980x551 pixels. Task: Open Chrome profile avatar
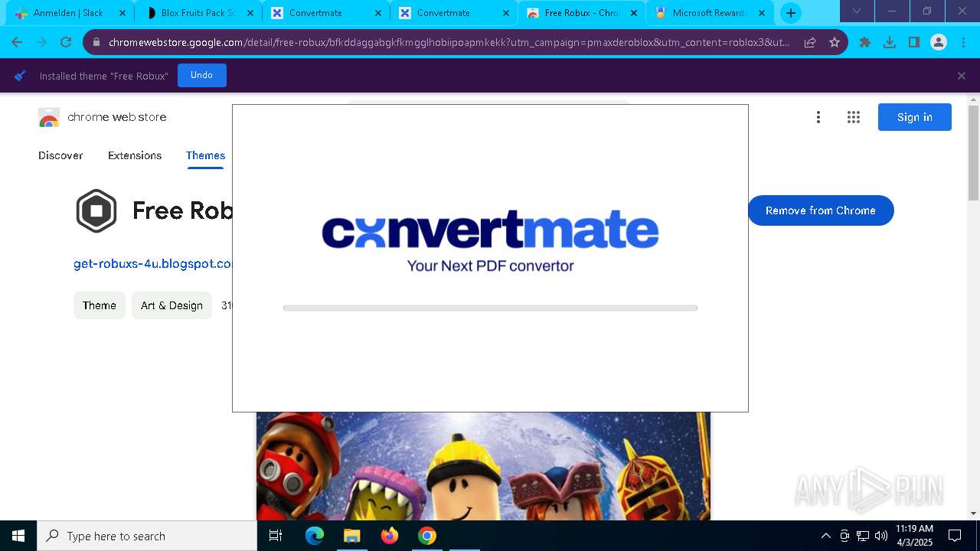(939, 42)
